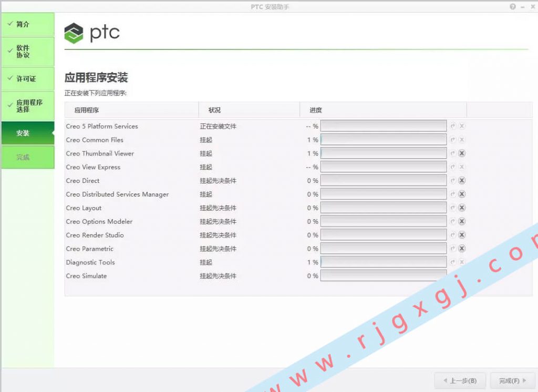538x392 pixels.
Task: Select the Creo Options Modeler row name
Action: tap(99, 221)
